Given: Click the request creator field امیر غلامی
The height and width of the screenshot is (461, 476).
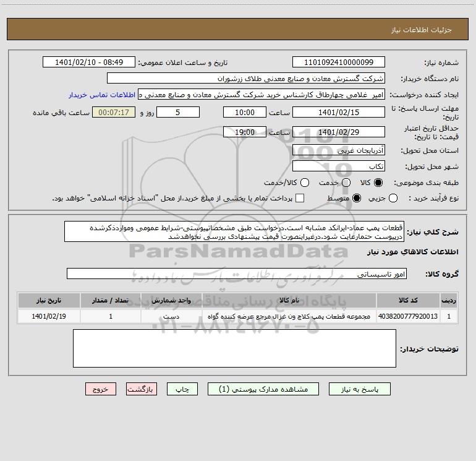Looking at the screenshot, I should (261, 95).
